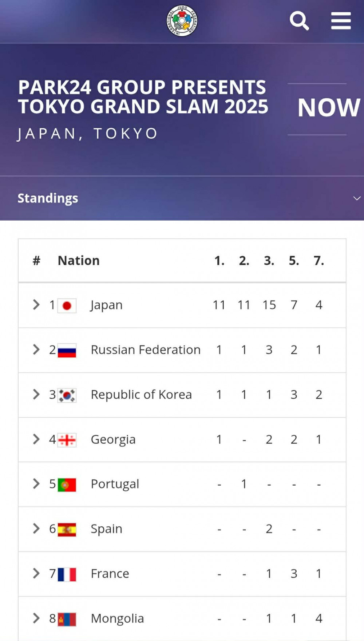The width and height of the screenshot is (364, 641).
Task: Open the Standings section dropdown
Action: [x=357, y=198]
